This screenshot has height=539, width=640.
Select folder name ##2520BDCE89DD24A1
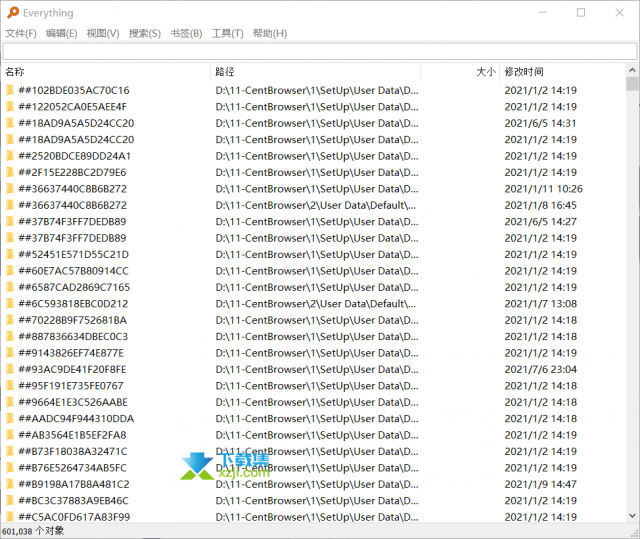coord(75,156)
